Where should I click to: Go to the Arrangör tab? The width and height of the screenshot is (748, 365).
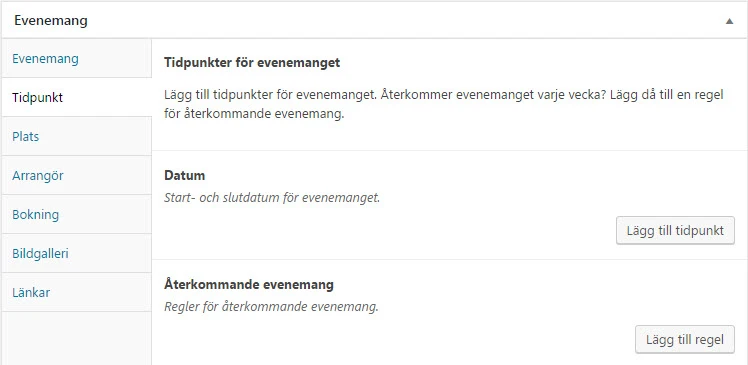[76, 176]
